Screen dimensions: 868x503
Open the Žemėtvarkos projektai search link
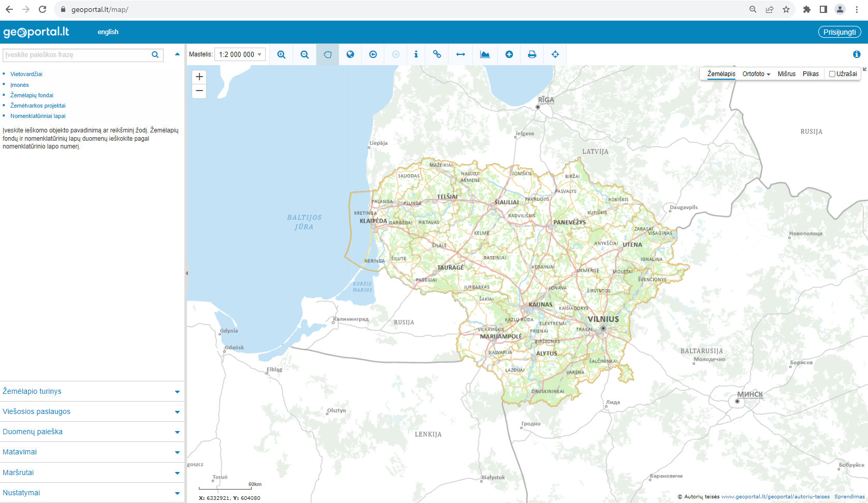[x=38, y=105]
